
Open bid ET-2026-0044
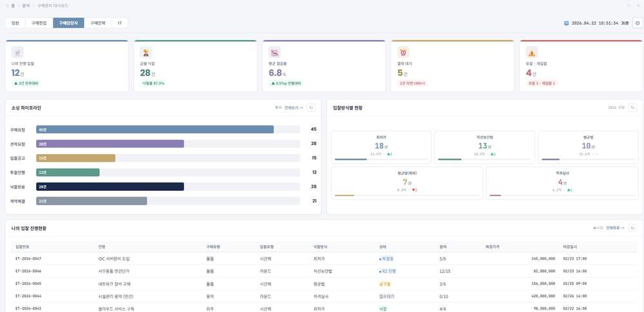[x=28, y=296]
